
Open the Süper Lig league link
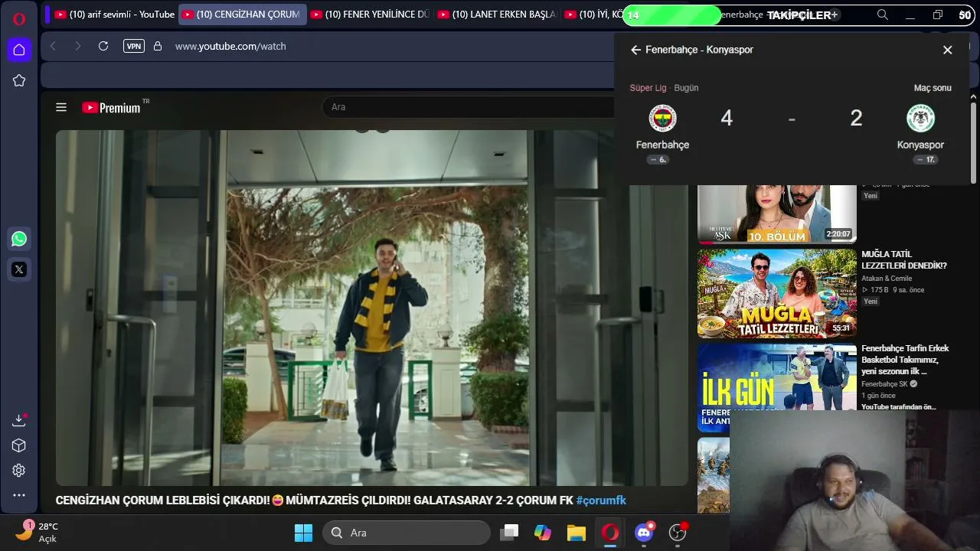click(x=648, y=88)
